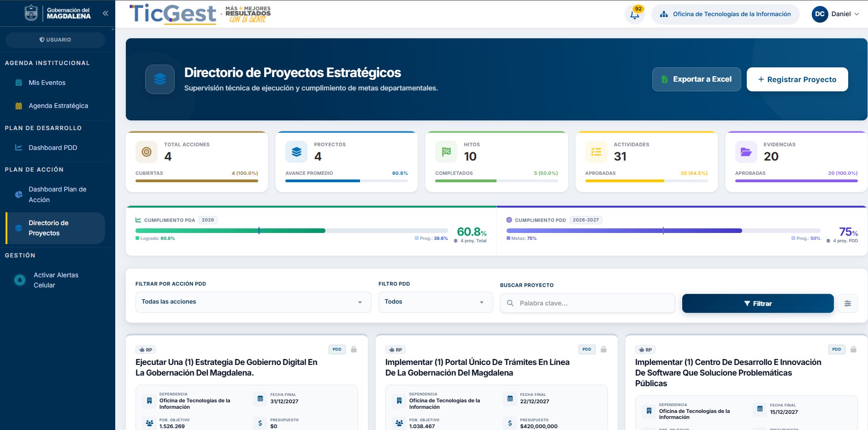Click the open folder icon on Evidencias card

pos(746,152)
